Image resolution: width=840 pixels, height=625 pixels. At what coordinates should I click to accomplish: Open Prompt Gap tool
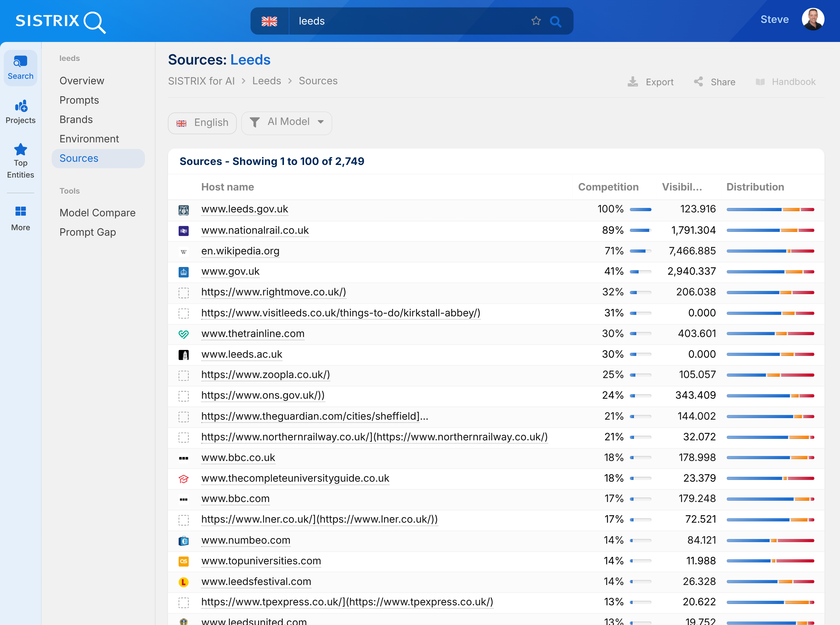(88, 232)
